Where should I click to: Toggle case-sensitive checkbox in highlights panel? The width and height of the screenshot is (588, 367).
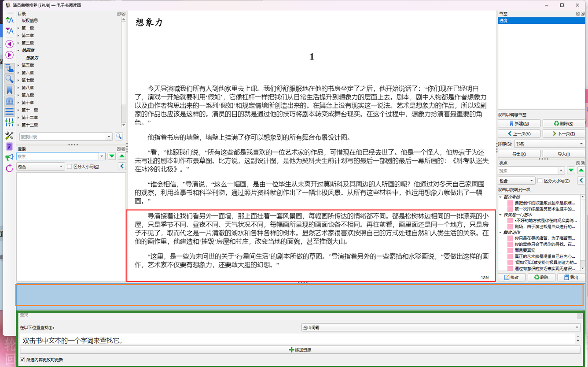click(x=540, y=181)
